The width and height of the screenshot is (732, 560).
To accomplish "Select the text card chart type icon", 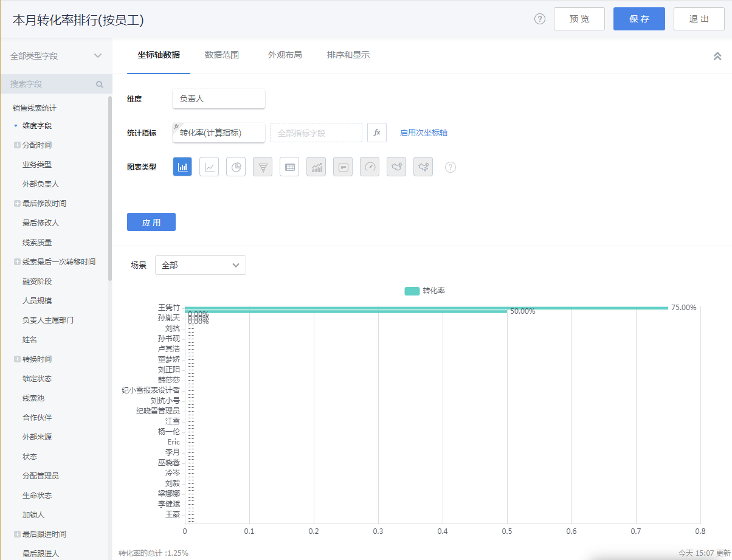I will (x=343, y=167).
